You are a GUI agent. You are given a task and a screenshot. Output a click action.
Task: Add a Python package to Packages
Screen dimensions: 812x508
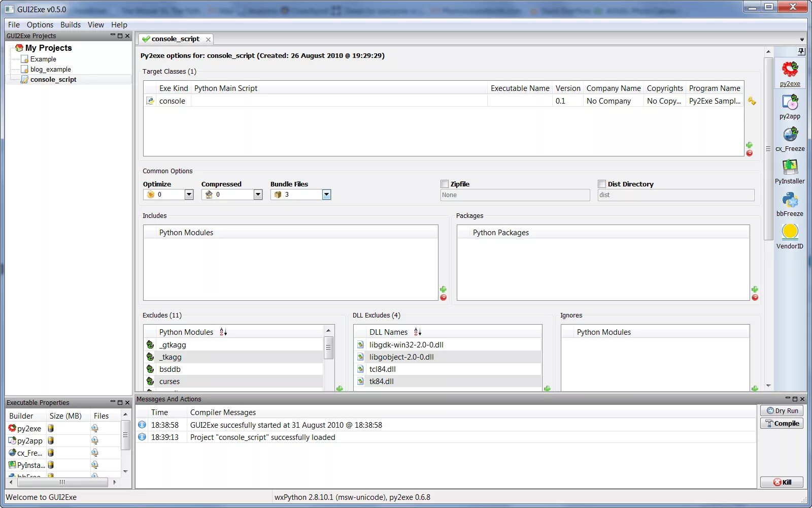755,289
